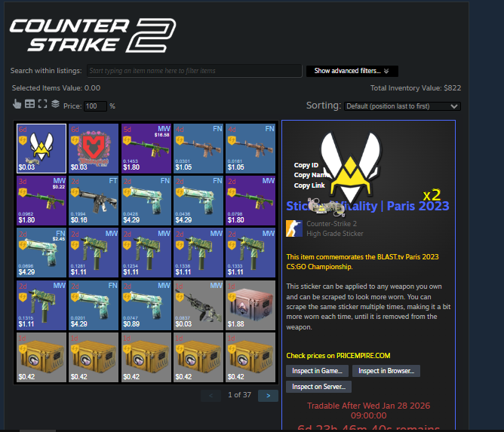Click the Total Inventory Value: $822 text
504x432 pixels.
pyautogui.click(x=416, y=88)
